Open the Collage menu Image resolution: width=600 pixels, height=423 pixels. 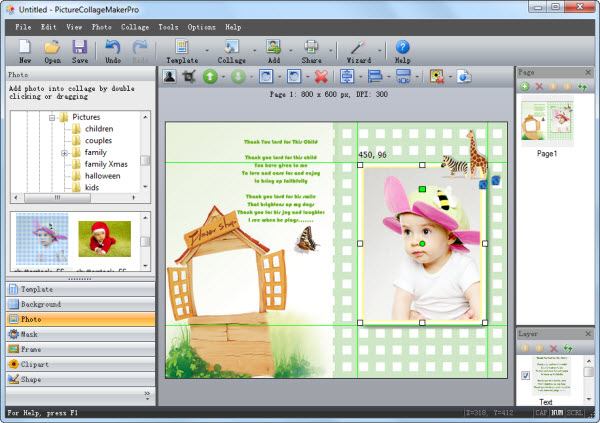point(135,26)
